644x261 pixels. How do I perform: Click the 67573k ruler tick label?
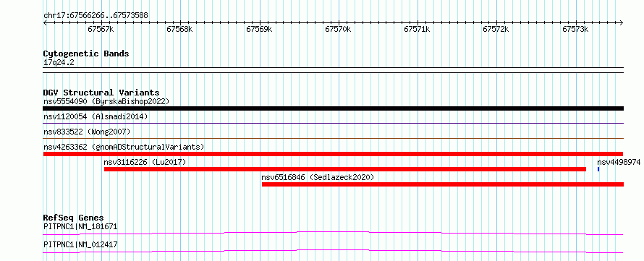[x=575, y=29]
